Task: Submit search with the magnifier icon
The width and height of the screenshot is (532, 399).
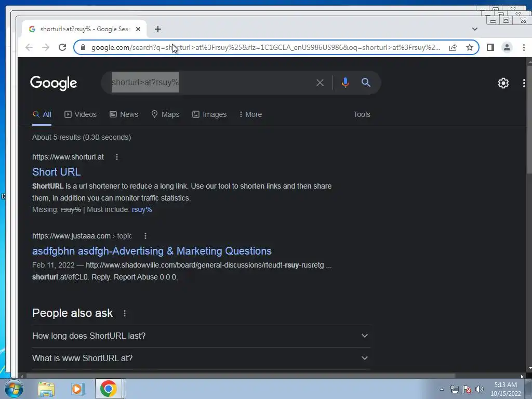Action: pyautogui.click(x=366, y=83)
